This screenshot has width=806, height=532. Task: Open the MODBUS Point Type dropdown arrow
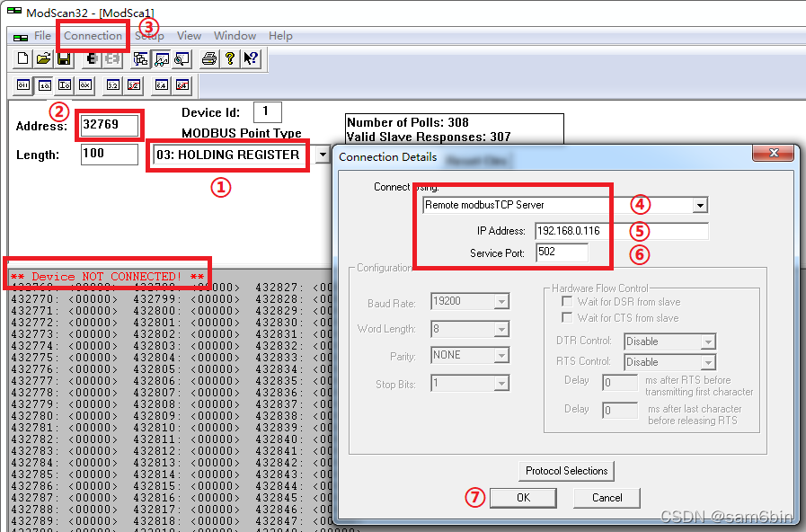[x=323, y=155]
